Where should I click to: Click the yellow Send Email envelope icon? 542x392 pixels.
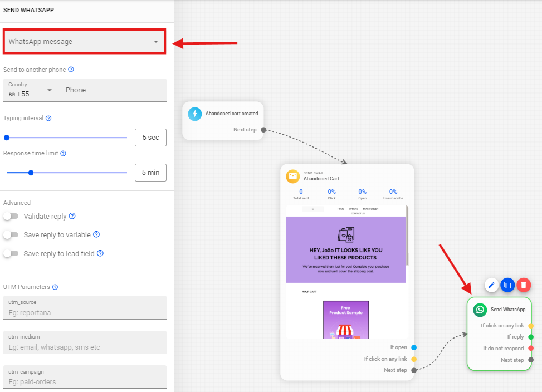coord(292,176)
